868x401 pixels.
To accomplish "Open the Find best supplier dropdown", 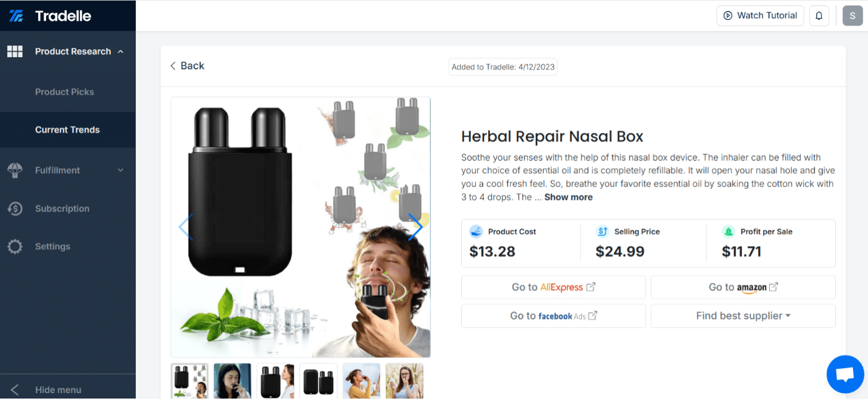I will point(743,316).
